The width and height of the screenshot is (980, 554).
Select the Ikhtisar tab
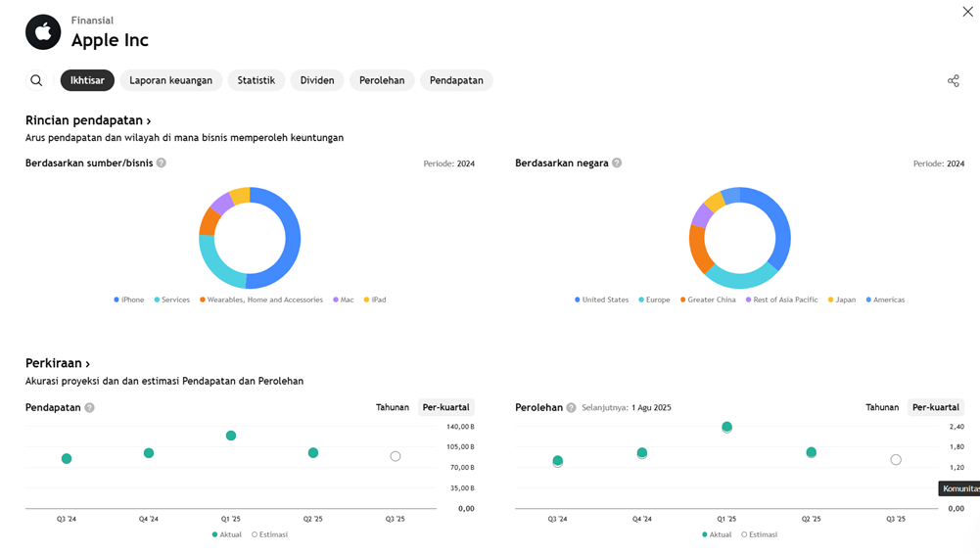[x=87, y=80]
